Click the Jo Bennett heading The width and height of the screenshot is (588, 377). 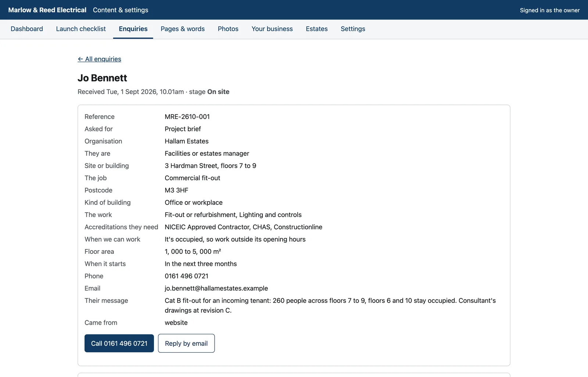102,78
